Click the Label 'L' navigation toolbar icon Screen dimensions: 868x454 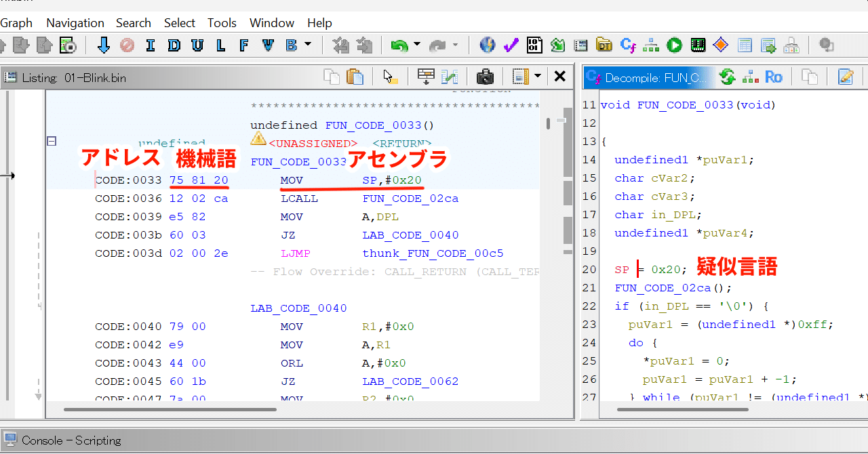point(220,45)
